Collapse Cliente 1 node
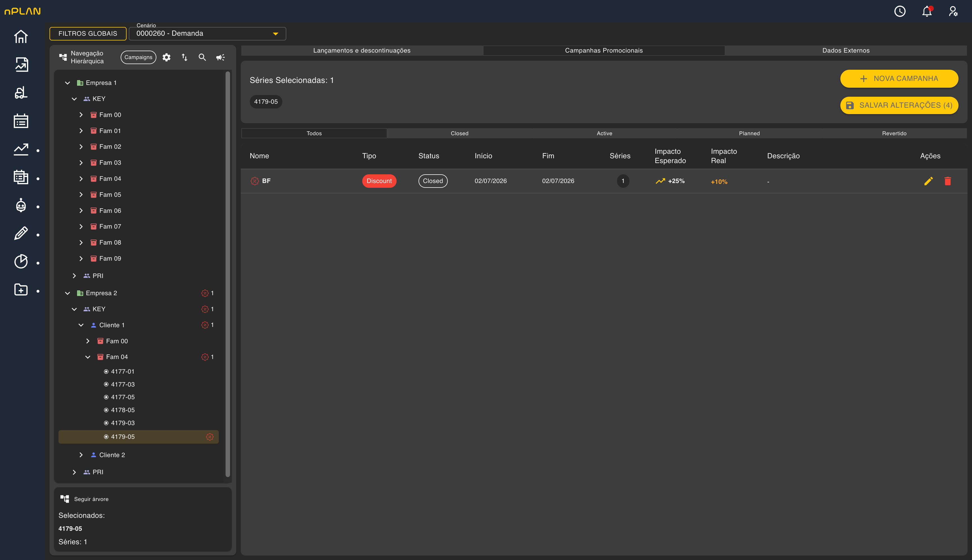The image size is (972, 560). [x=81, y=325]
